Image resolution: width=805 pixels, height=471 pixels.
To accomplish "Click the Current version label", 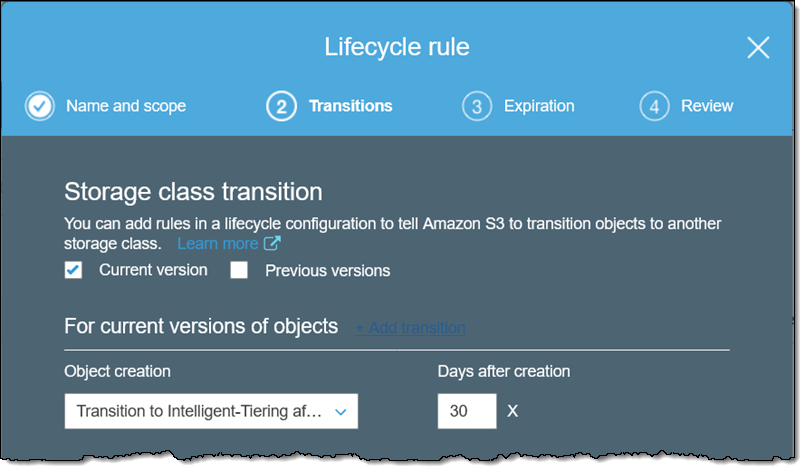I will coord(153,270).
